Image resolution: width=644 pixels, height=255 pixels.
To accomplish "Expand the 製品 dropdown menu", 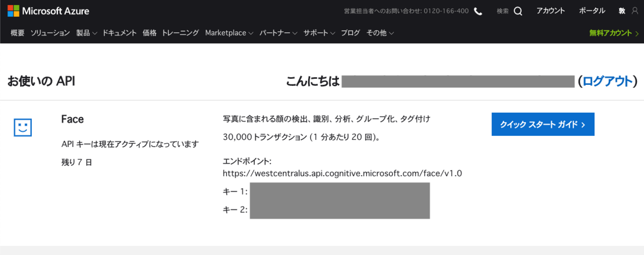I will (86, 33).
